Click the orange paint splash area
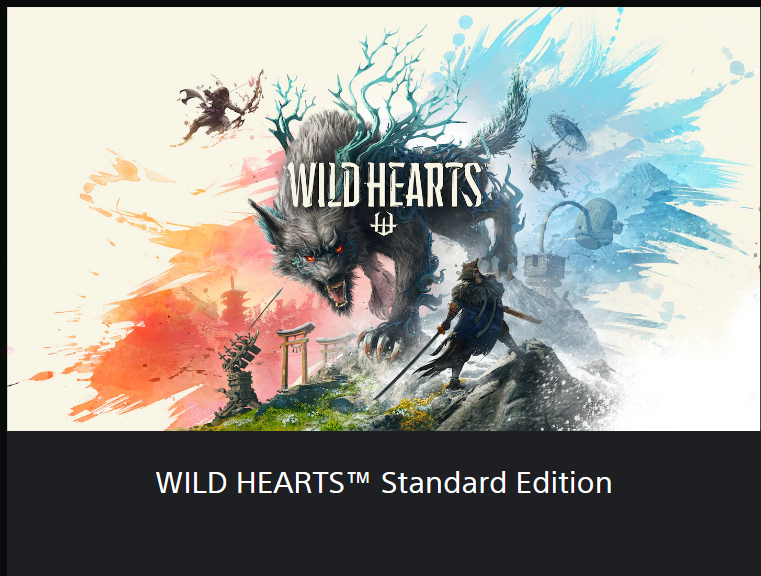This screenshot has height=576, width=761. 146,340
